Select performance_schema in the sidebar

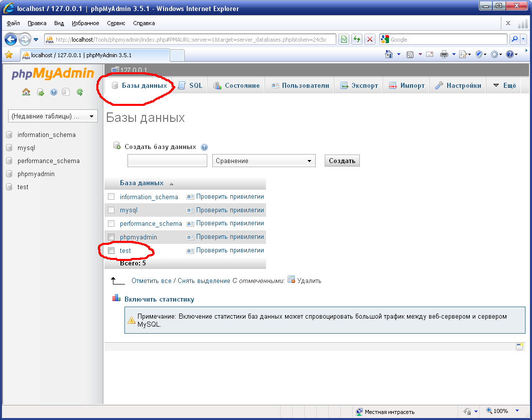(x=49, y=161)
